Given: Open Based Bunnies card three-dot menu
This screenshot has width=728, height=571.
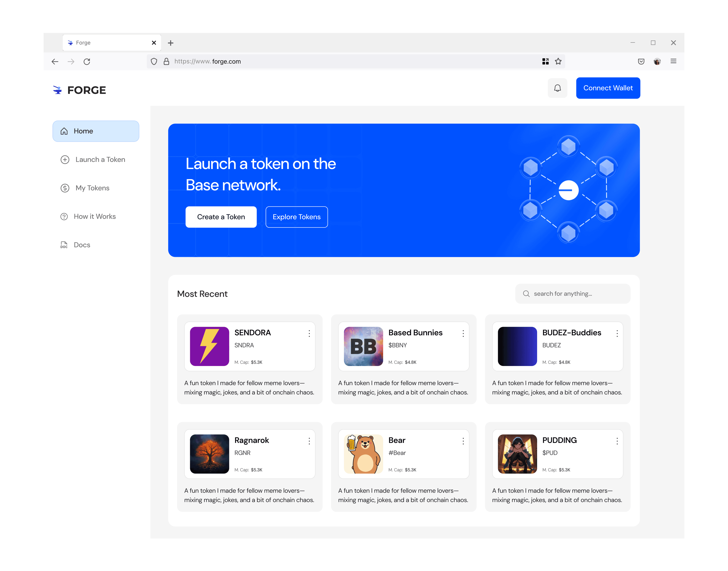Looking at the screenshot, I should click(463, 333).
